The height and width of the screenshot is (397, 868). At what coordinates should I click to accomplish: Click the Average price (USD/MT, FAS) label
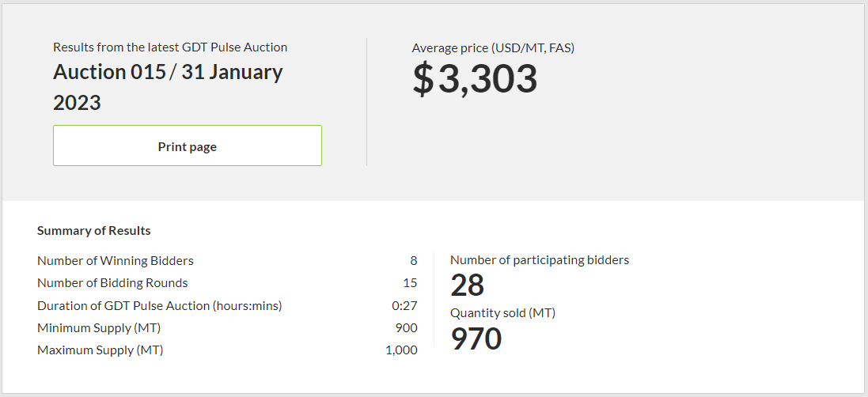point(493,48)
